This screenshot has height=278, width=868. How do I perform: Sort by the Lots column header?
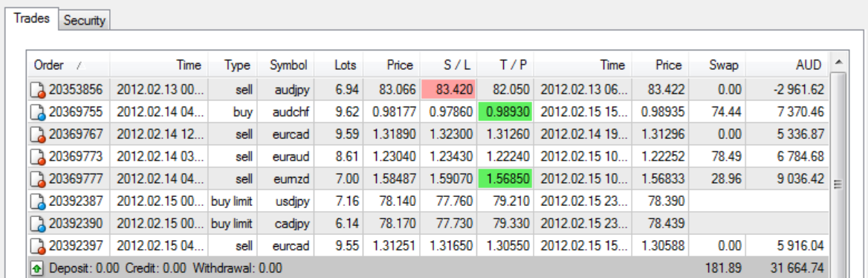[340, 65]
